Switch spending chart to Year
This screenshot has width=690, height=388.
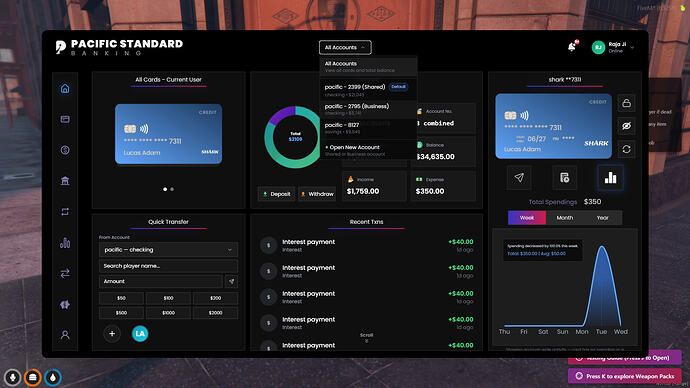(x=602, y=218)
